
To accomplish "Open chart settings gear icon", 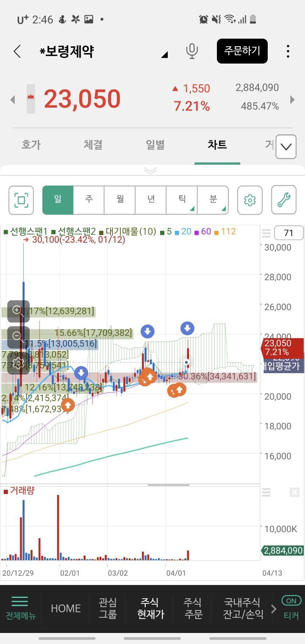I will point(250,200).
